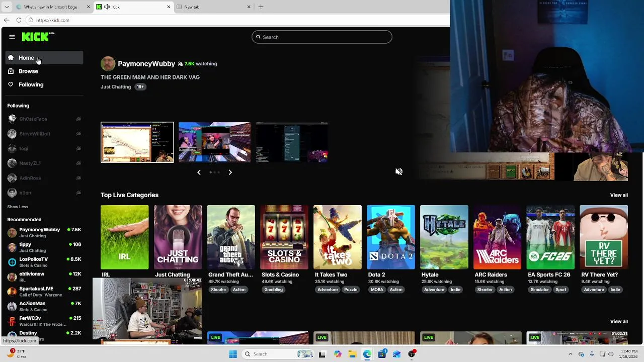This screenshot has width=644, height=362.
Task: Click Simulator tag under EA Sports FC 26
Action: (x=539, y=290)
